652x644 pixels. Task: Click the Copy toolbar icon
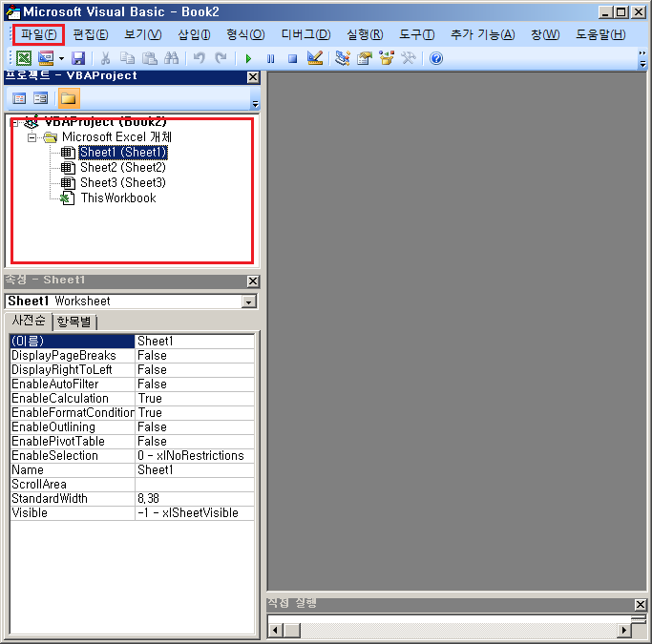[x=127, y=58]
